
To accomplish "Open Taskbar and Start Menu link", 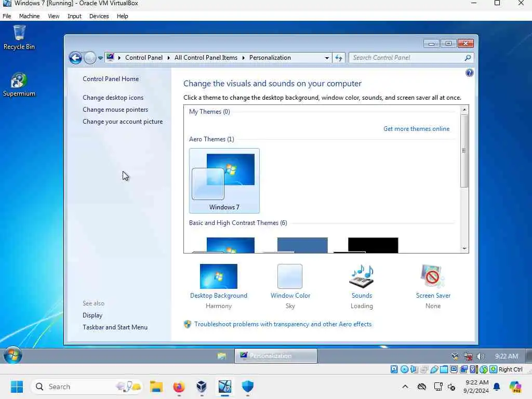I will [x=115, y=327].
